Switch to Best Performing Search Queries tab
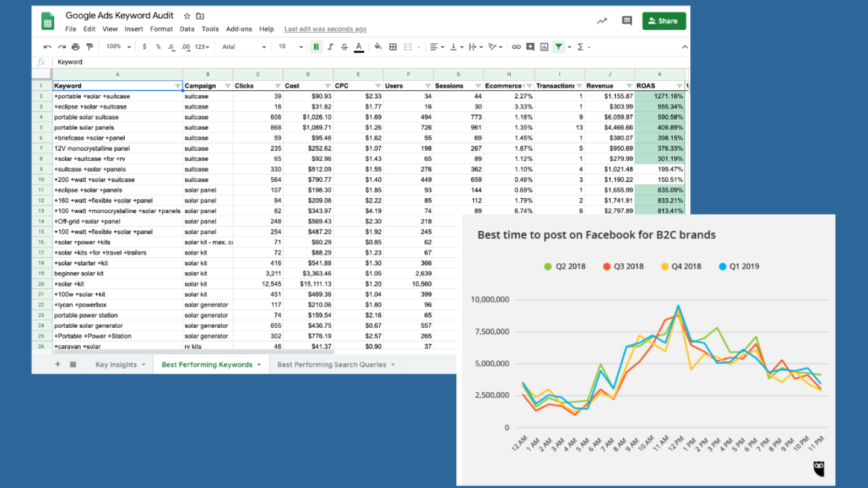Screen dimensions: 868x488 (x=336, y=364)
